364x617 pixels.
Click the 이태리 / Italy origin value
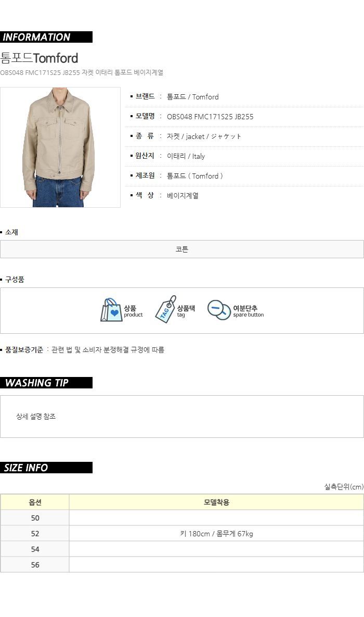pos(186,156)
